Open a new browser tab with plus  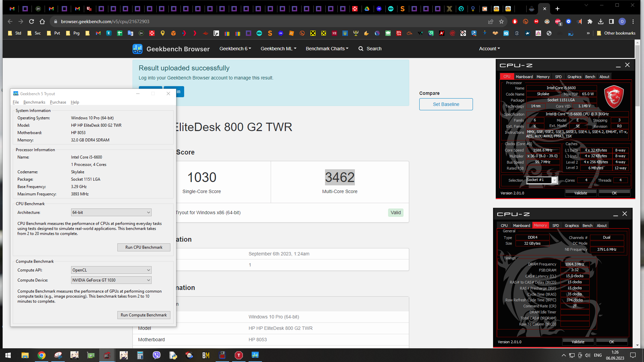pyautogui.click(x=557, y=9)
